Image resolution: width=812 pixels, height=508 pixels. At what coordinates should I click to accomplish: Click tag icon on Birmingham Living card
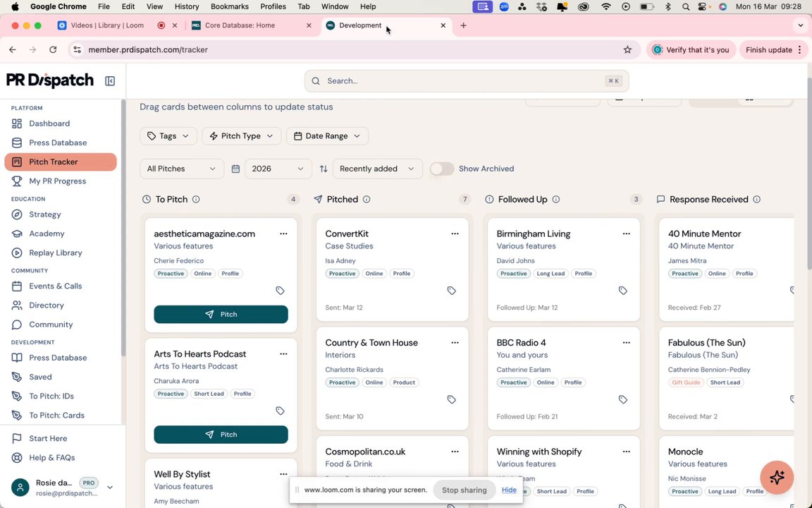pos(623,291)
